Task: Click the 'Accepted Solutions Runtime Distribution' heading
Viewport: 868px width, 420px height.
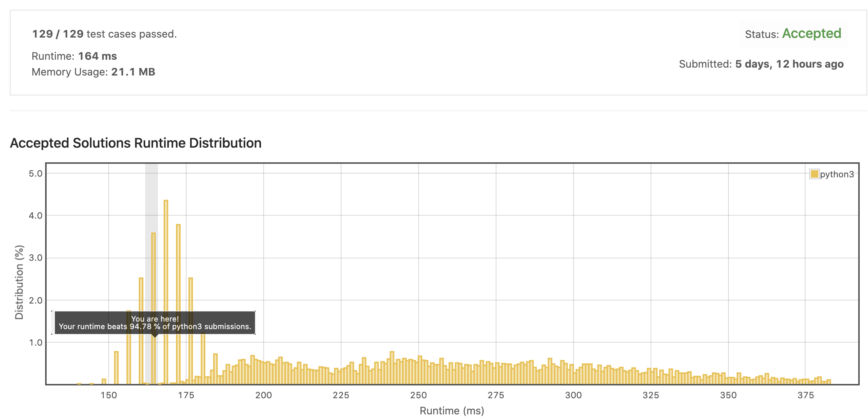Action: [135, 143]
